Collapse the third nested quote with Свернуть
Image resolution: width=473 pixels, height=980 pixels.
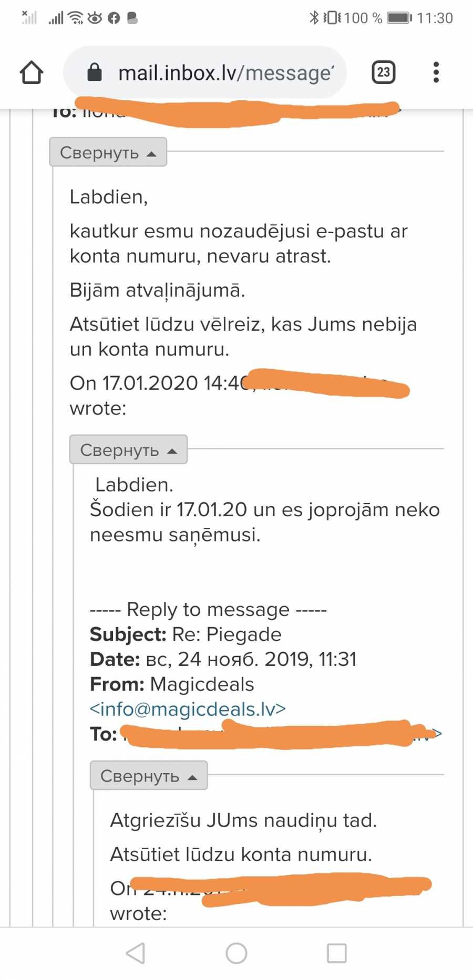click(x=149, y=775)
